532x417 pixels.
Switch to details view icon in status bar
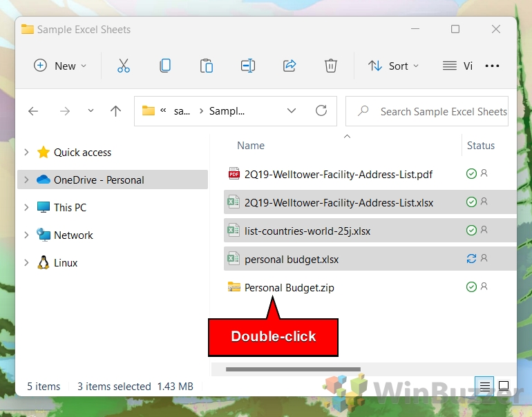tap(484, 386)
